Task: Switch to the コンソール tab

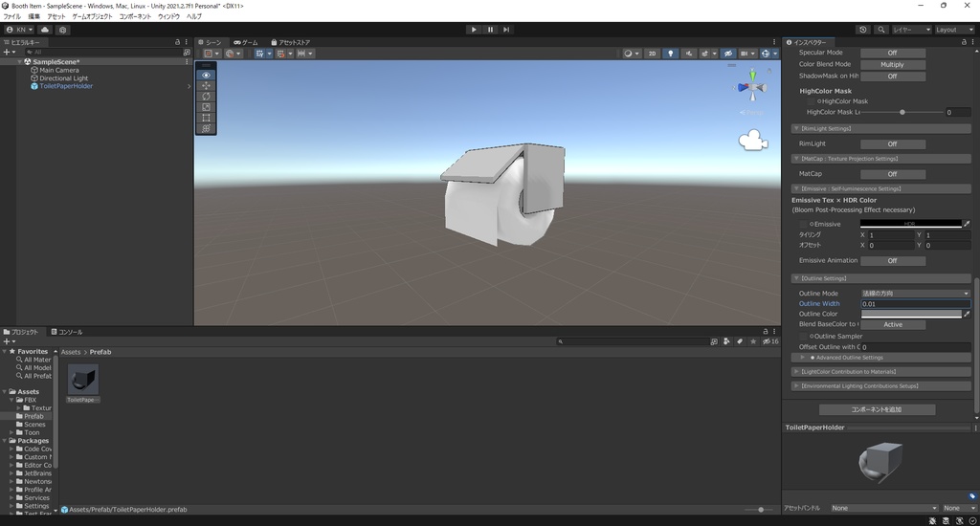Action: point(67,332)
